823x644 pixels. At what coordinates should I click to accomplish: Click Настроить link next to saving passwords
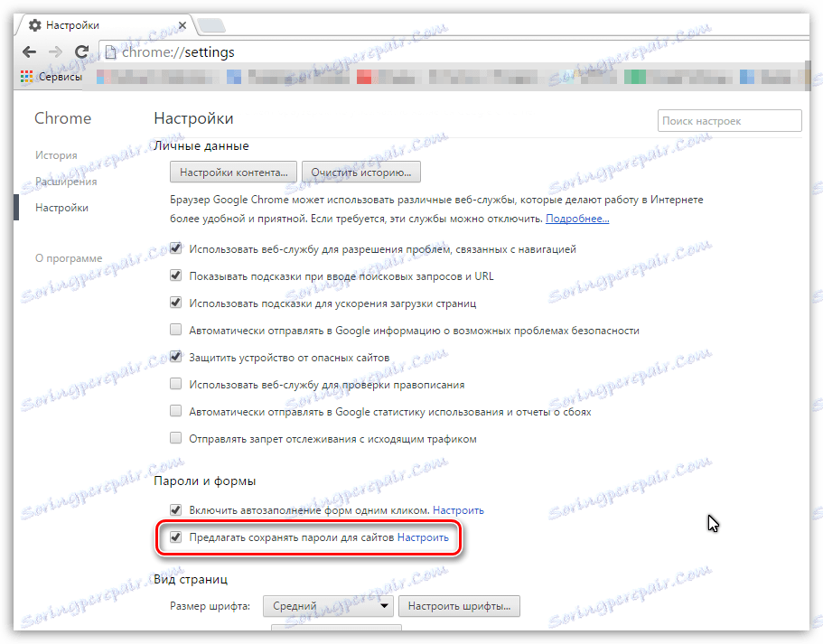(423, 537)
